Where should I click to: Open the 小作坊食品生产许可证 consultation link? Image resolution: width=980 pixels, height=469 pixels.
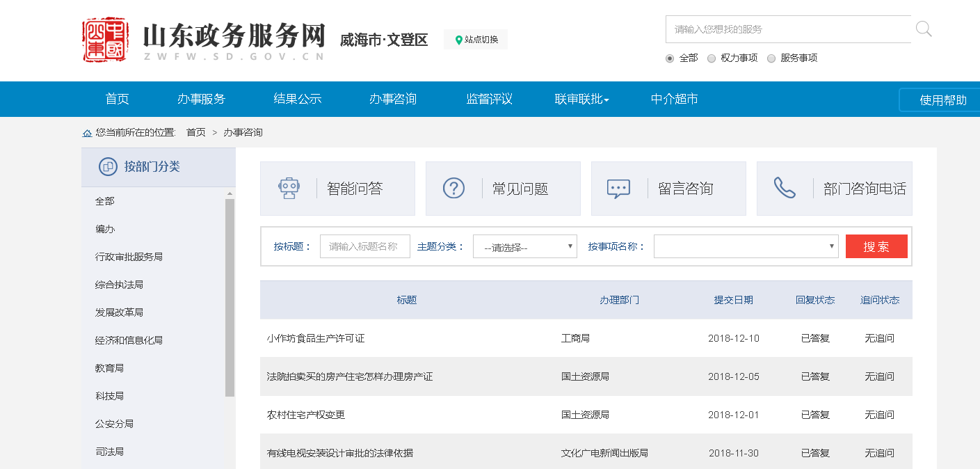(x=316, y=338)
